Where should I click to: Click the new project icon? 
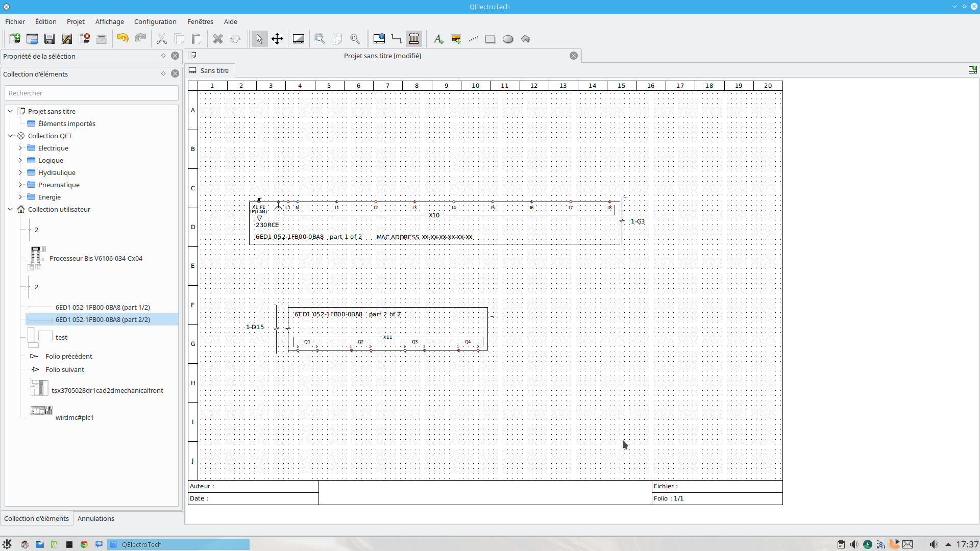(x=15, y=39)
